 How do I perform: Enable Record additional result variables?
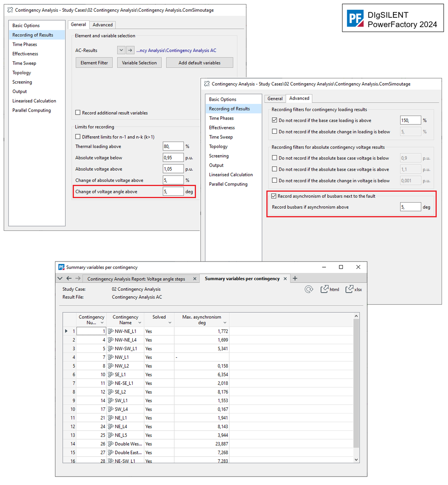pyautogui.click(x=78, y=113)
